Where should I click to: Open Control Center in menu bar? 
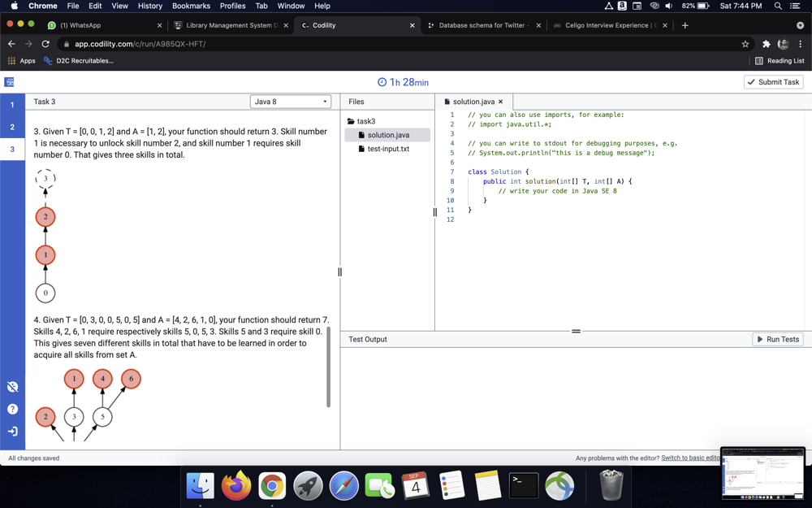click(795, 6)
